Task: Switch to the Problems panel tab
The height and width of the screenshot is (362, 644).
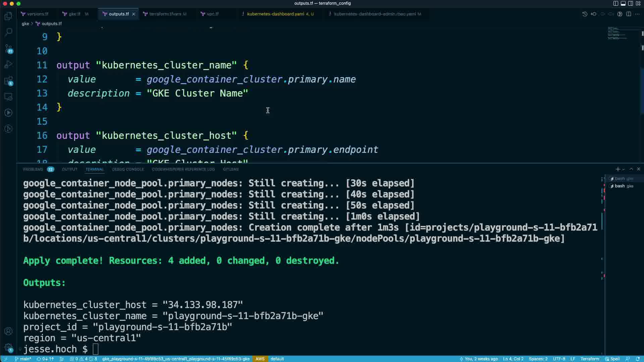Action: coord(33,169)
